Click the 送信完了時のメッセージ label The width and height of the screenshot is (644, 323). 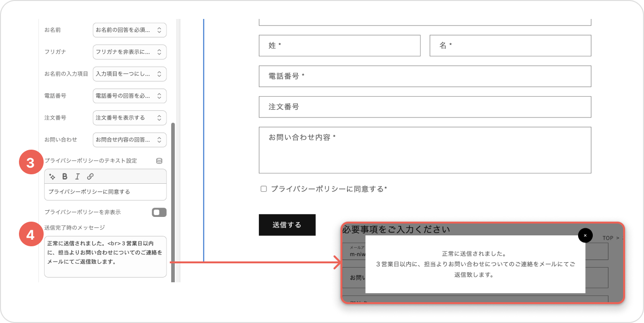(x=74, y=228)
